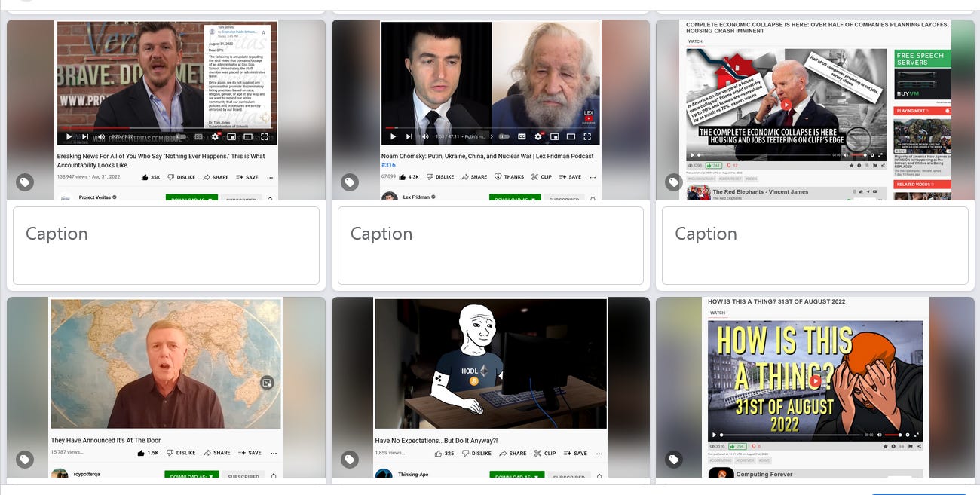
Task: Click Free Speech Servers BuyVM ad
Action: click(x=923, y=76)
